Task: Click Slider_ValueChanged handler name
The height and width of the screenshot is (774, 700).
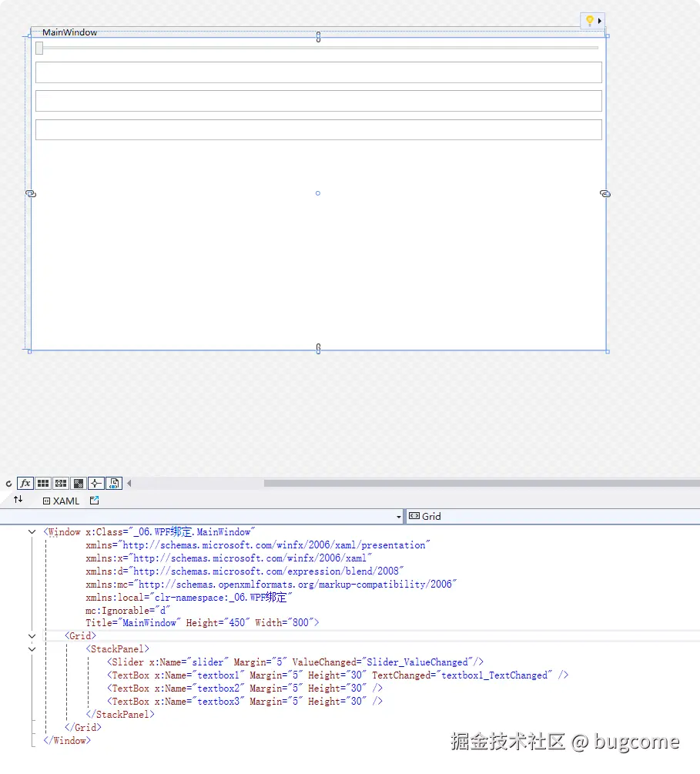Action: pos(417,662)
